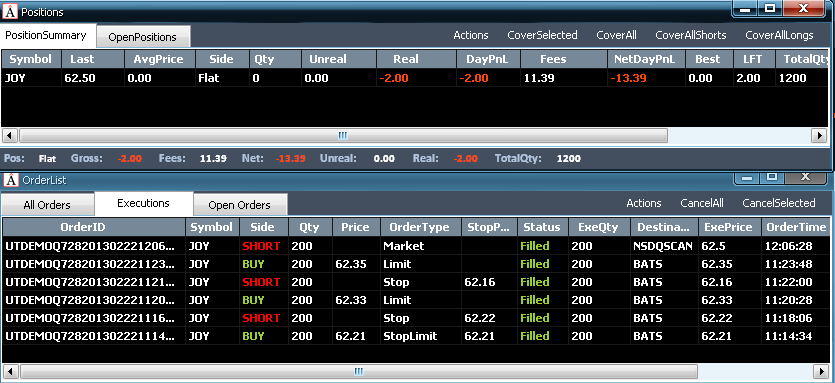
Task: Click the OrderList horizontal scrollbar thumb
Action: click(x=358, y=371)
